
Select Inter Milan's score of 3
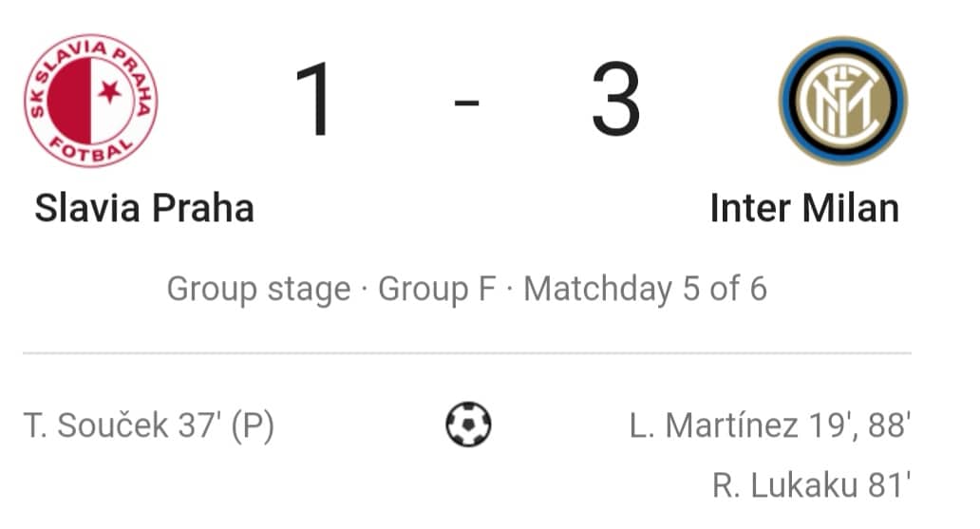[616, 99]
